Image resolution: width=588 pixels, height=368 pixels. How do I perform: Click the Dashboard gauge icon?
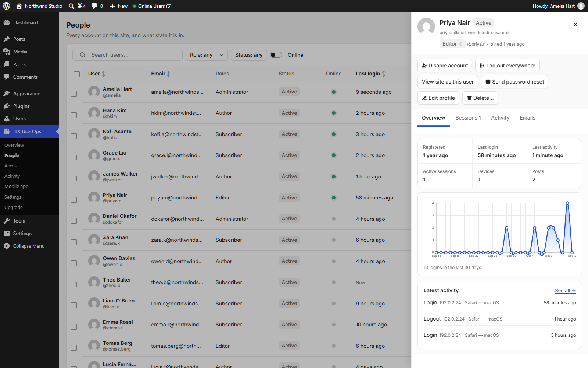[7, 22]
